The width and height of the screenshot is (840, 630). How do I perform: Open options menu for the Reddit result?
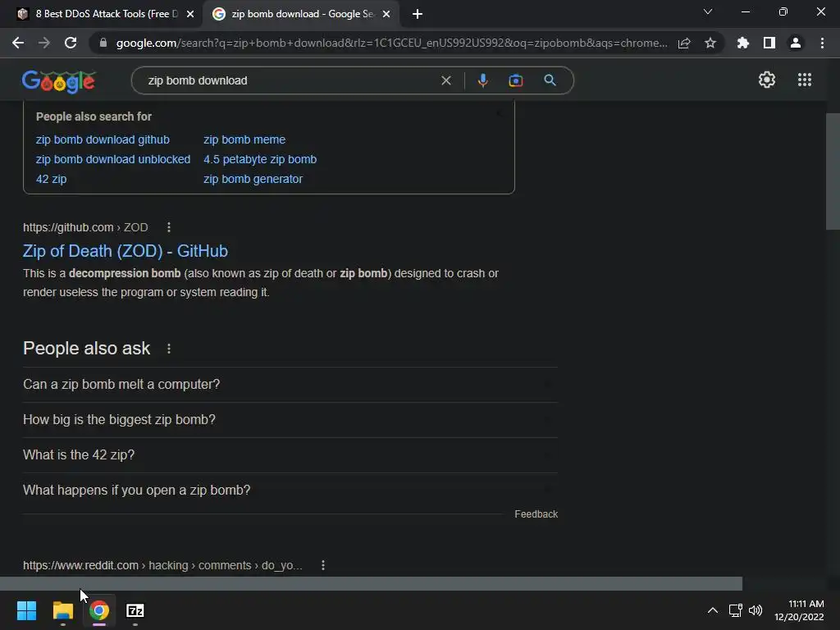coord(323,565)
